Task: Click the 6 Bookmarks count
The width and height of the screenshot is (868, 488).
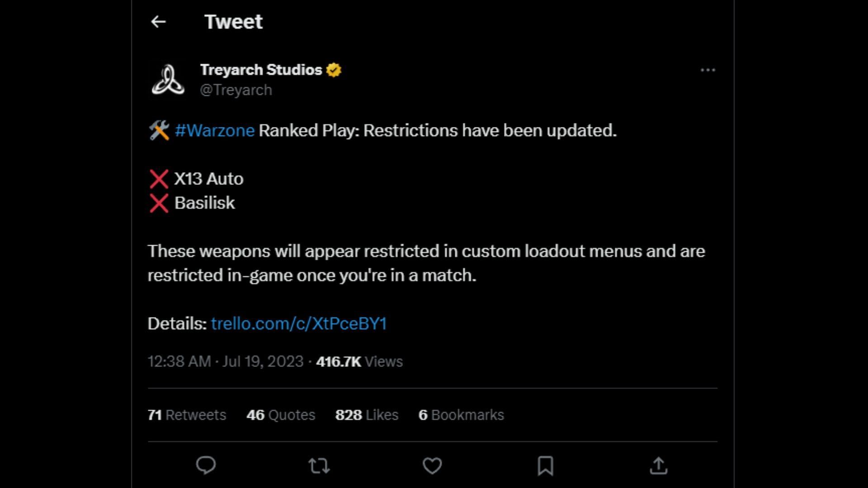Action: 461,415
